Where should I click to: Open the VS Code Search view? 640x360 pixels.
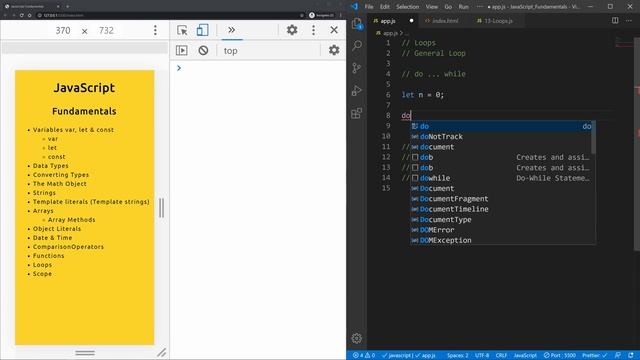[357, 45]
